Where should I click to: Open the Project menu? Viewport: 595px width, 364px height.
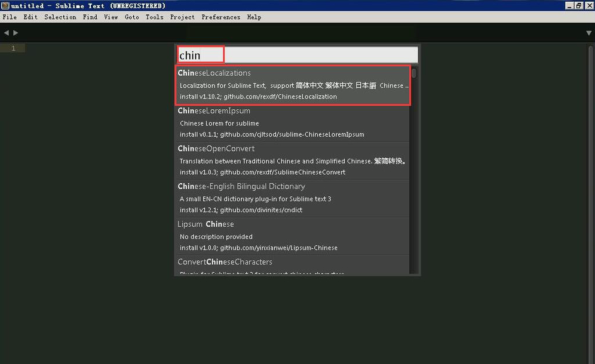click(x=182, y=17)
